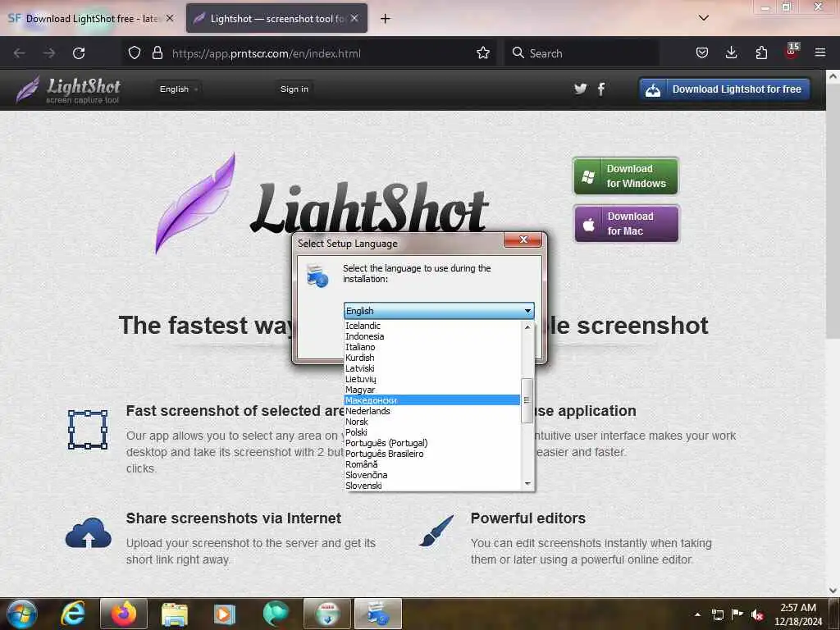Screen dimensions: 840x630
Task: Click the language list scrollbar down arrow
Action: coord(527,484)
